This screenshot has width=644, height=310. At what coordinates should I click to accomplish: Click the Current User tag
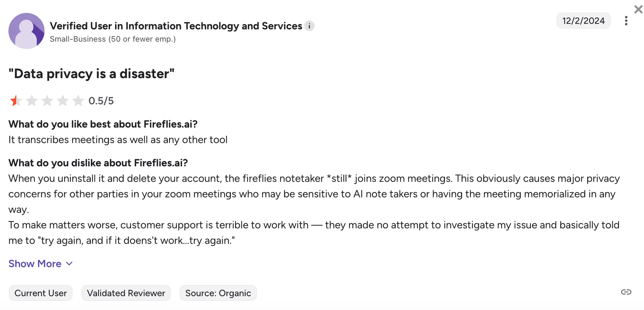pyautogui.click(x=41, y=293)
